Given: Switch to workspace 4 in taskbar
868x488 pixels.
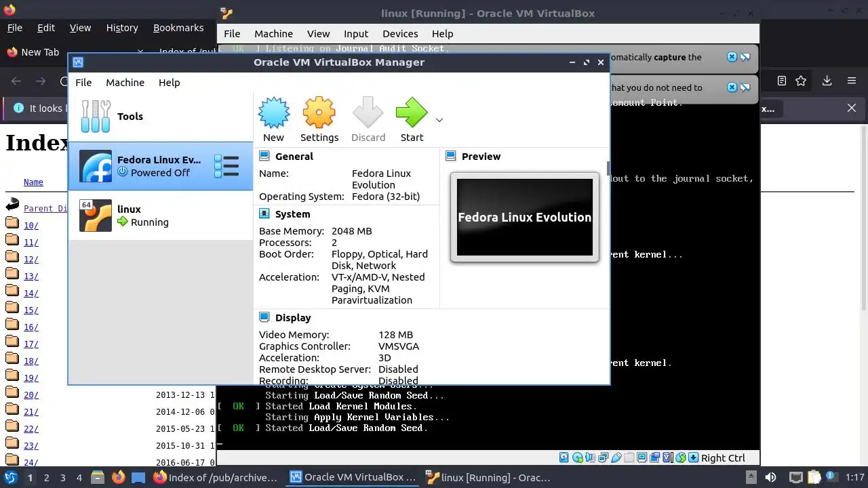Looking at the screenshot, I should click(79, 478).
